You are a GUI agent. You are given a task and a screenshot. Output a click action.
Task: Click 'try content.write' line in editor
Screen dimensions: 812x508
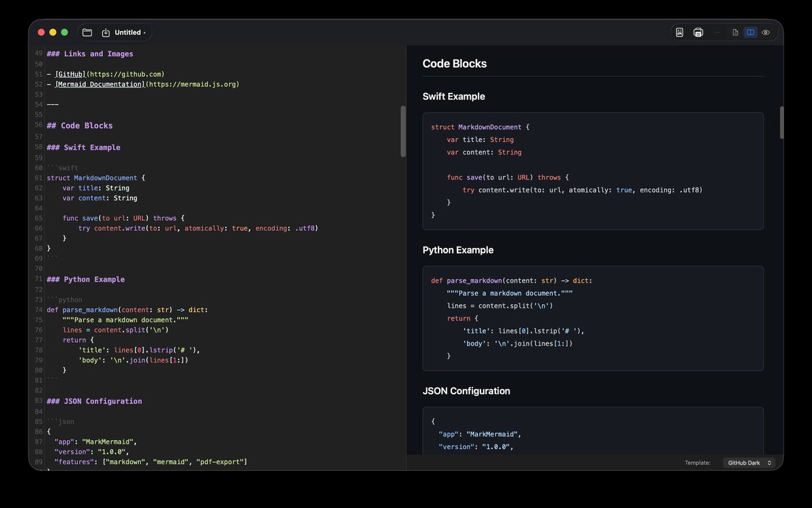click(198, 228)
